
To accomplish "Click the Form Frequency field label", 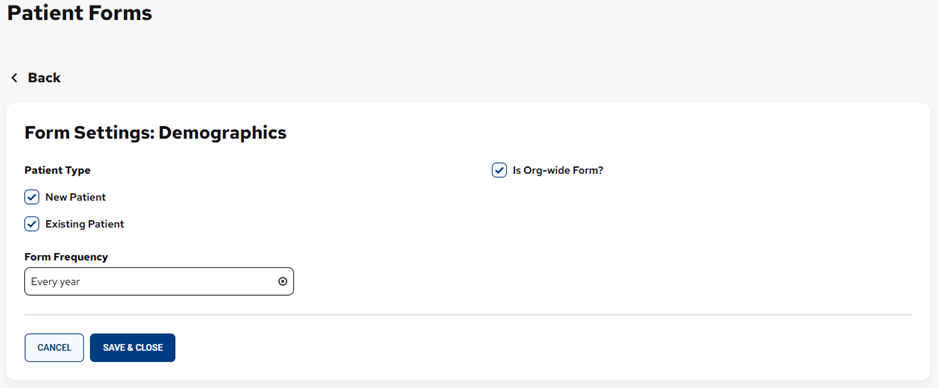I will [x=66, y=256].
